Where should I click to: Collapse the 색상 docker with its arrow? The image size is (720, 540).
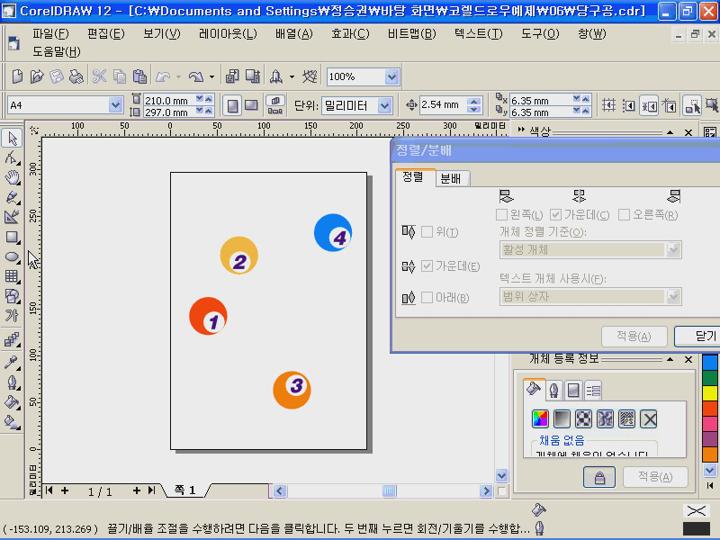[670, 132]
